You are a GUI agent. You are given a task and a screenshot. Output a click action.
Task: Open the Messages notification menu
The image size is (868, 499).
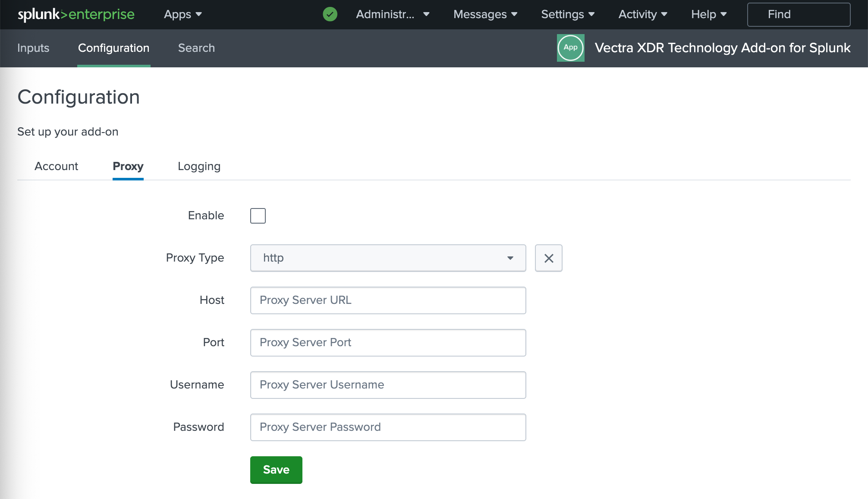[x=484, y=14]
